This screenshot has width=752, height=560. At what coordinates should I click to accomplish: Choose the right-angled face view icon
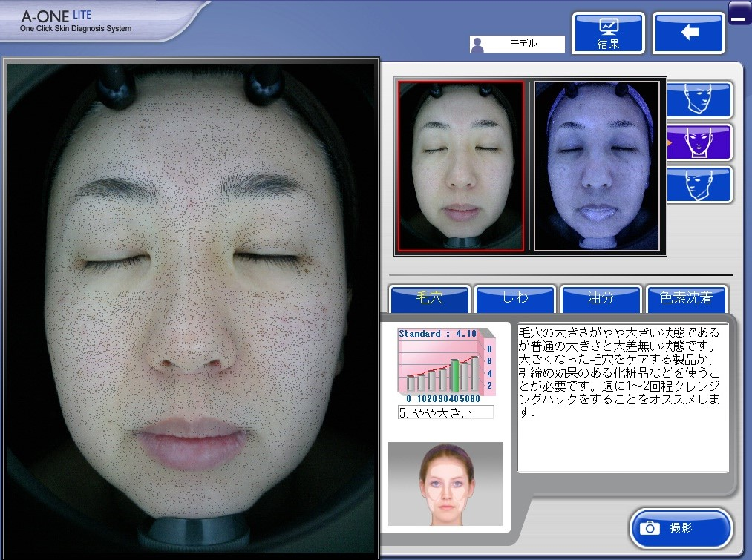(x=699, y=99)
